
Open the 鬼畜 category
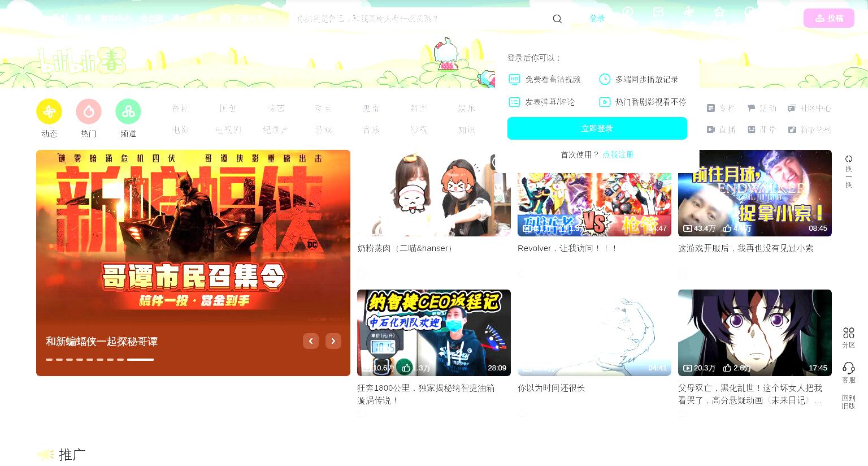(371, 108)
